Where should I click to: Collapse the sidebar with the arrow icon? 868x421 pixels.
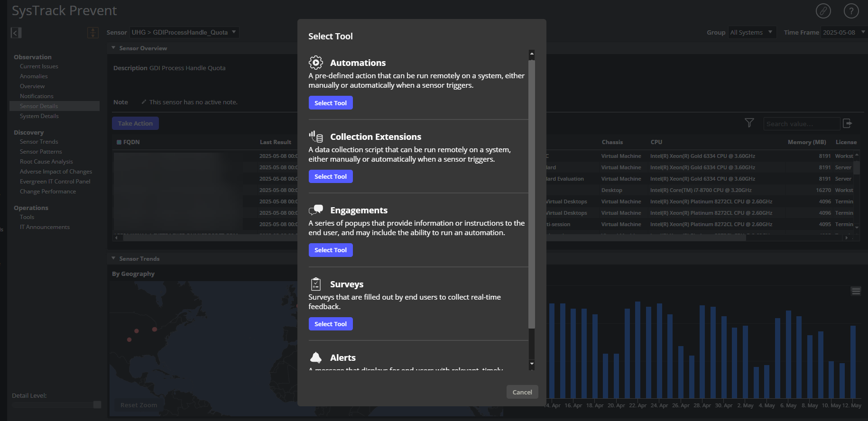[x=16, y=33]
